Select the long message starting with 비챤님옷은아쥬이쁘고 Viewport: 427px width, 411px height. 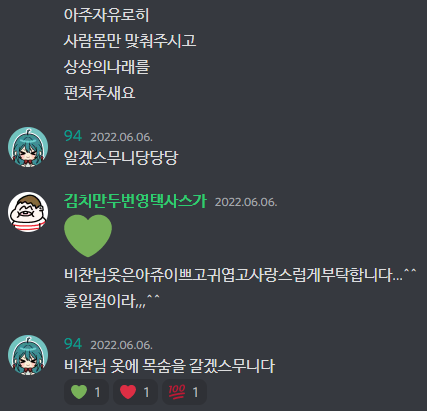pos(240,275)
